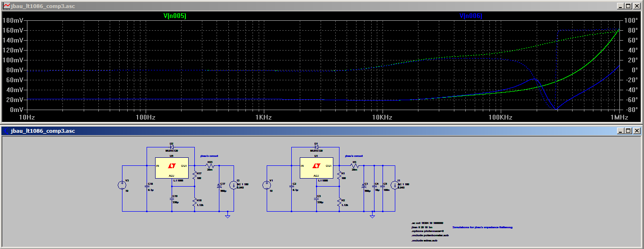Click the .ac oct simulation directive
Viewport: 644px width, 249px height.
tap(428, 223)
